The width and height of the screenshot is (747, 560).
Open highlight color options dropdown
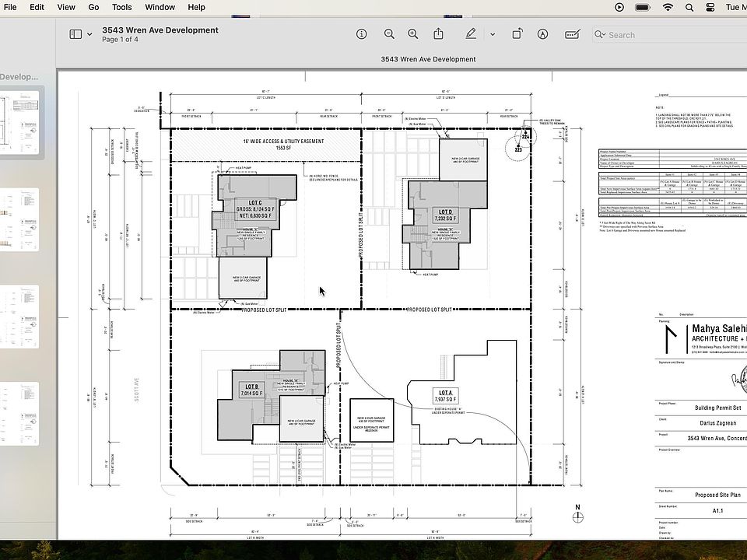click(493, 34)
